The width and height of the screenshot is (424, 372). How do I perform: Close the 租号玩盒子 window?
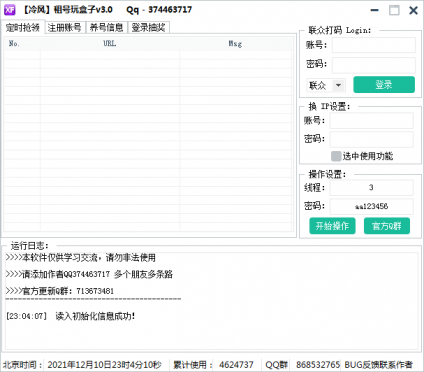pos(414,10)
